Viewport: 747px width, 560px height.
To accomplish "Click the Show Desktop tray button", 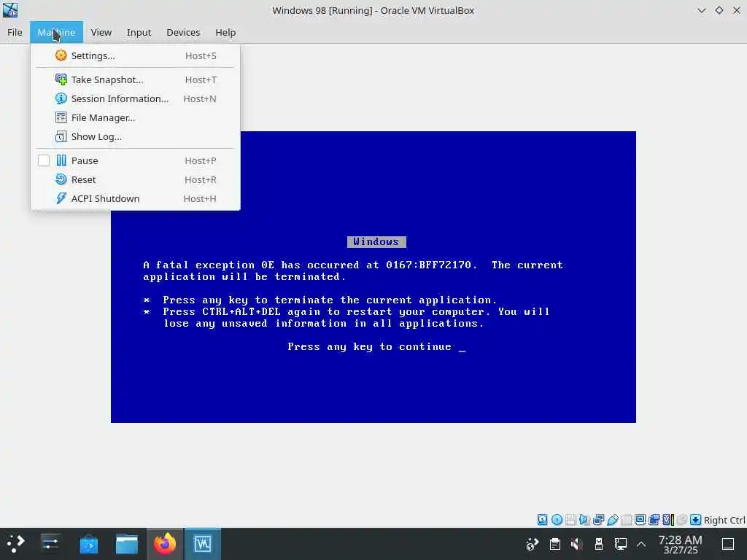I will click(728, 544).
